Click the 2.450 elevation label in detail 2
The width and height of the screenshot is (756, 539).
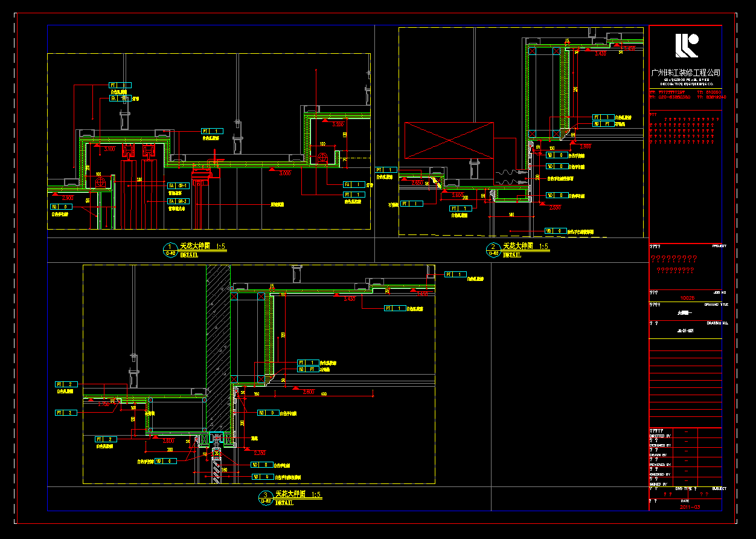[555, 207]
